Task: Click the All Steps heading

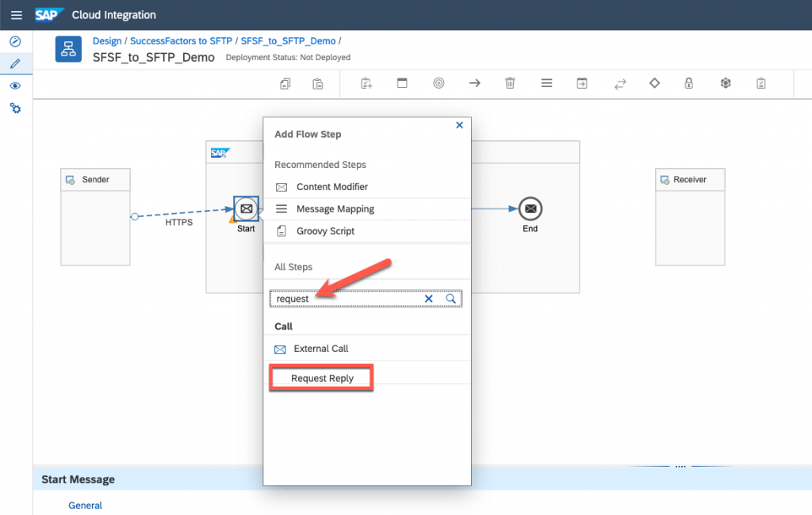Action: 293,267
